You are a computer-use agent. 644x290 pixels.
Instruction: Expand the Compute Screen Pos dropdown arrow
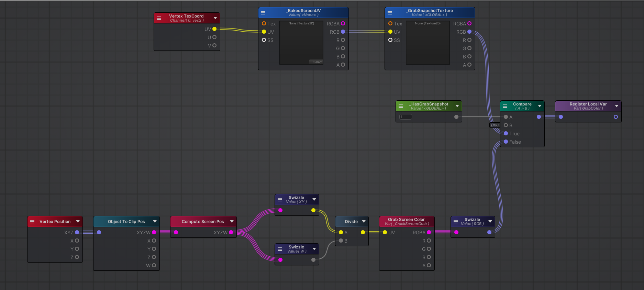tap(232, 222)
